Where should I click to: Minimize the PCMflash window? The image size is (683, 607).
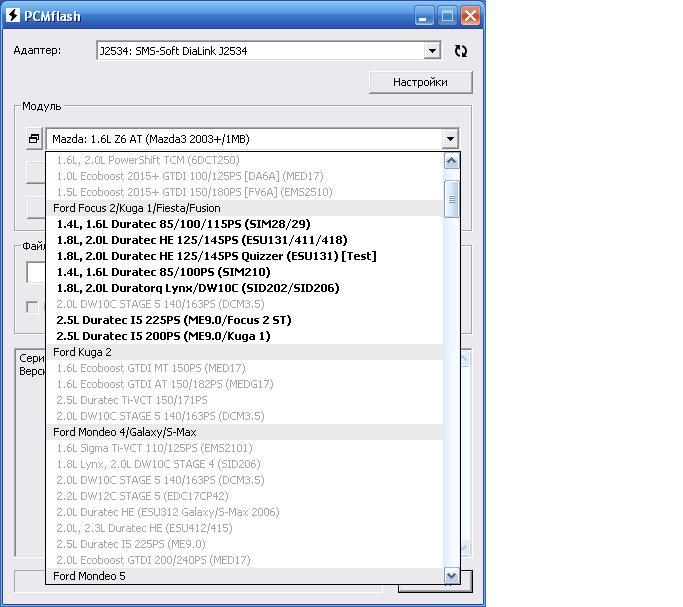click(425, 16)
